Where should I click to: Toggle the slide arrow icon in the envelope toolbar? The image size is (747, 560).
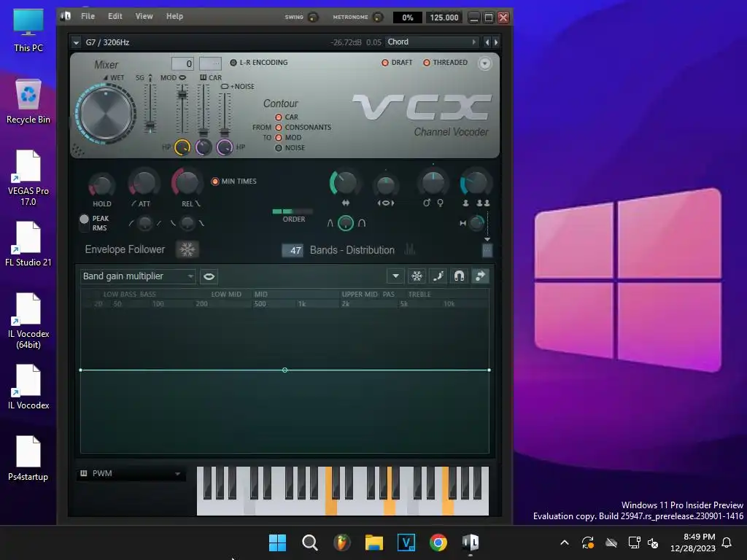(480, 276)
